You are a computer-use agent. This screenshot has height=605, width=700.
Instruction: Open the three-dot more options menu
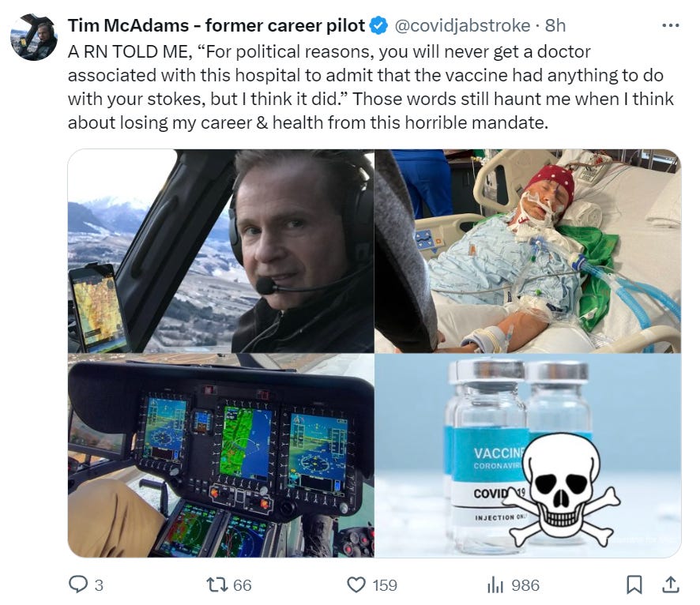(671, 26)
